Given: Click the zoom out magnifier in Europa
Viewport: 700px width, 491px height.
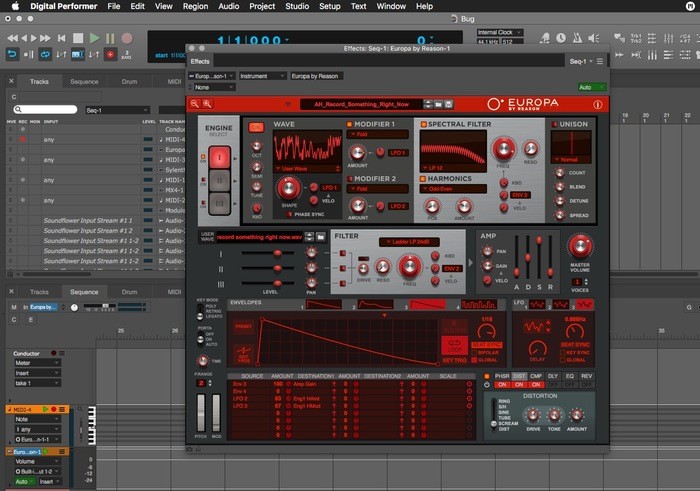Looking at the screenshot, I should (x=195, y=104).
